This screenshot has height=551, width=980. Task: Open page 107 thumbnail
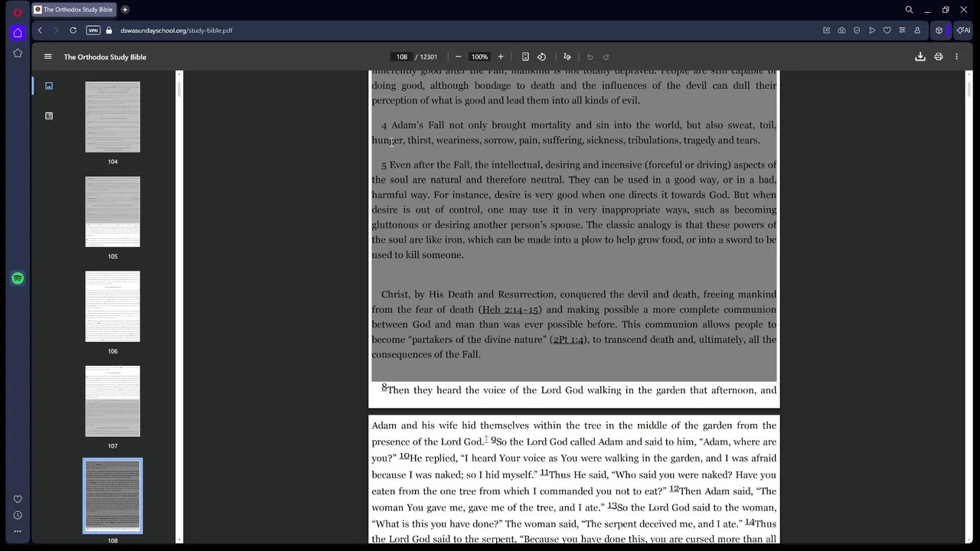(x=113, y=402)
